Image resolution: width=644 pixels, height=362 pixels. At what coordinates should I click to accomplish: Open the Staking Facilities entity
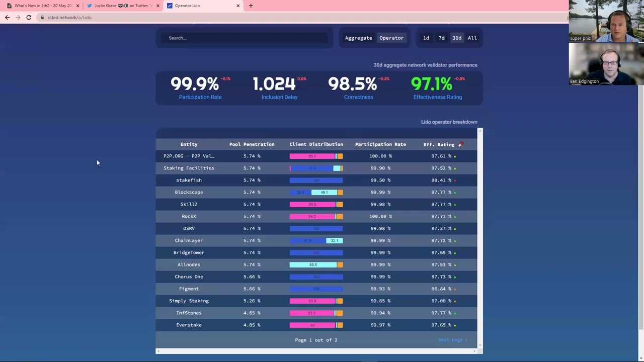[x=189, y=168]
